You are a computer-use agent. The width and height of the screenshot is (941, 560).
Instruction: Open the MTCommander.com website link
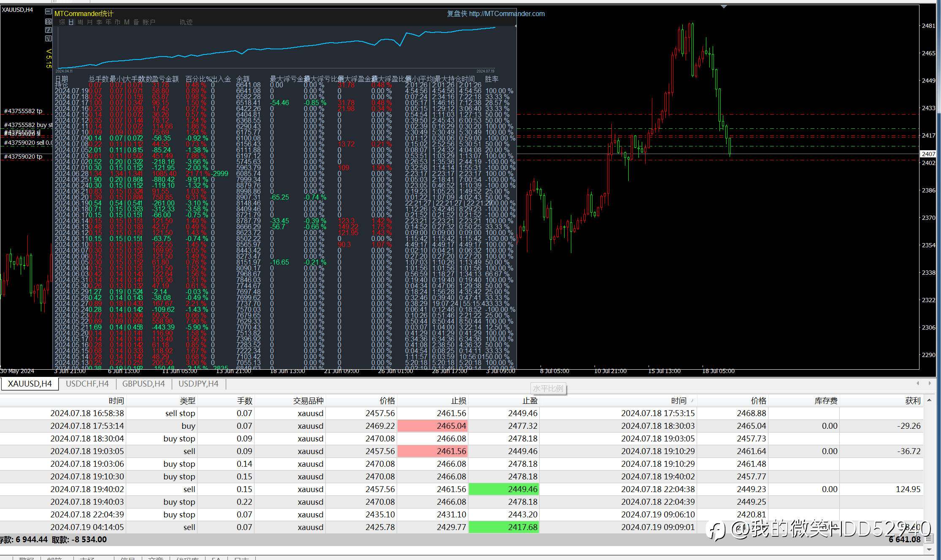pos(507,14)
